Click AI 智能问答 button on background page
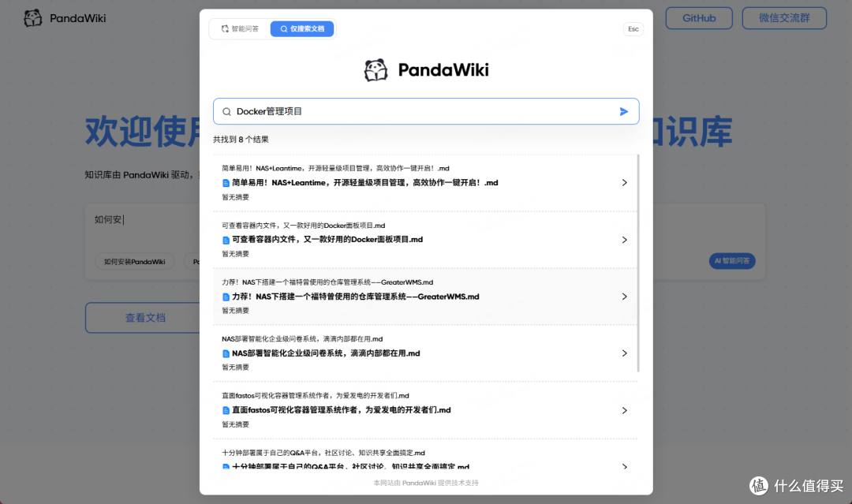The image size is (852, 504). 732,261
